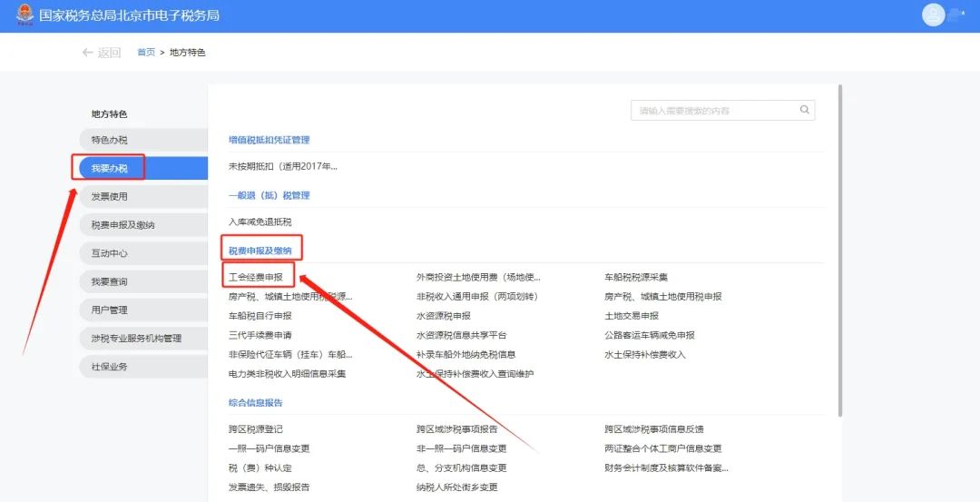
Task: Open 入库减免退抵税 link
Action: [260, 221]
